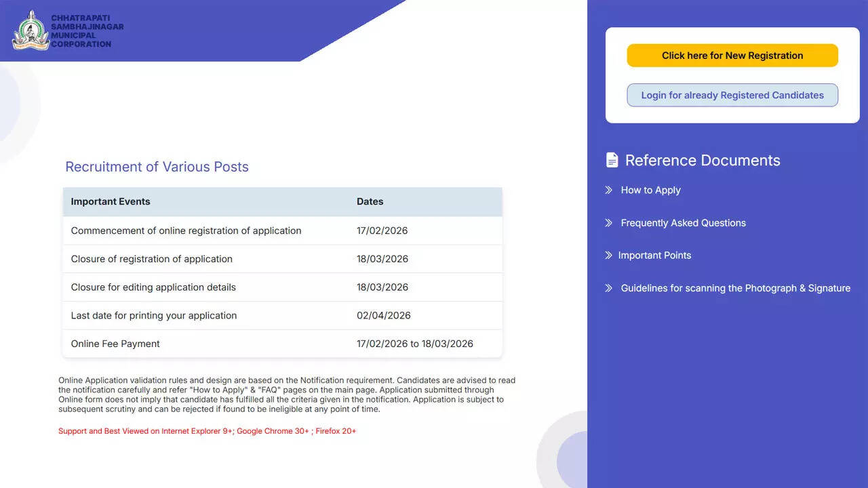Click the Recruitment of Various Posts heading
The image size is (868, 488).
coord(157,167)
